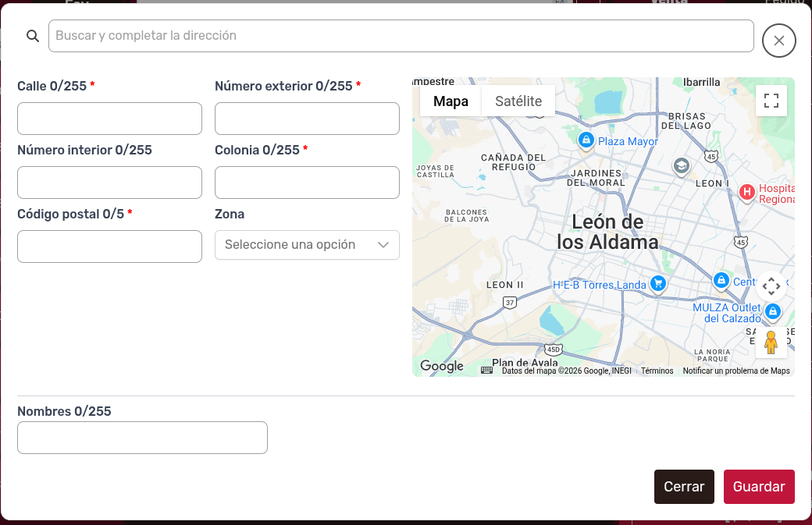Click the BRISAS DEL LAGO map label
The image size is (812, 525).
pyautogui.click(x=686, y=121)
